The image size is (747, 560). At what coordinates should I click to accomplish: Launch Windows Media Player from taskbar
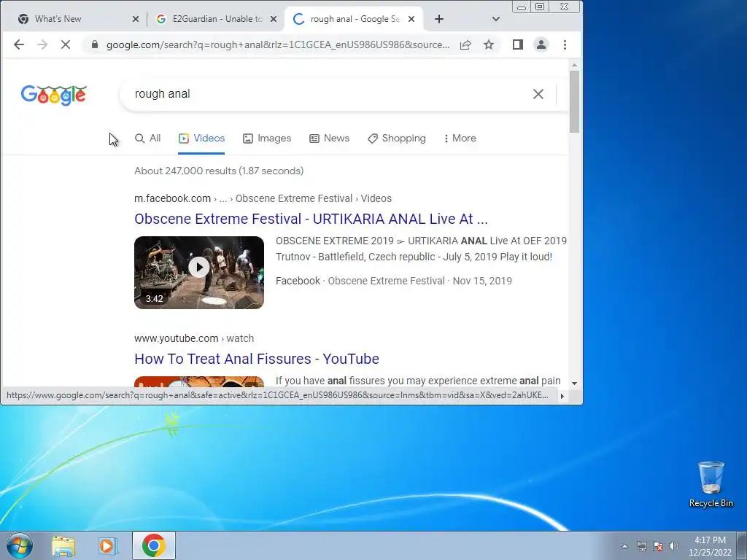[x=108, y=545]
